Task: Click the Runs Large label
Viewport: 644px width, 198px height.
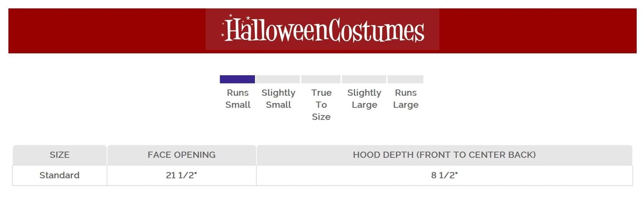Action: 406,99
